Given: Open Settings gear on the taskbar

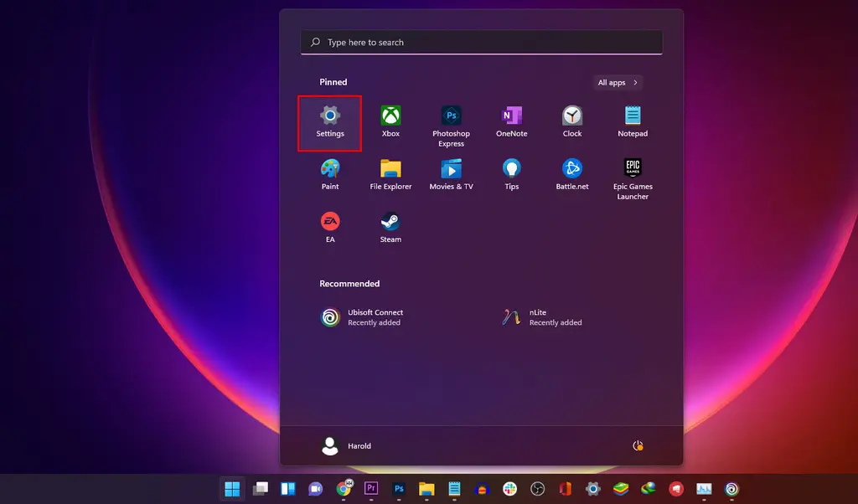Looking at the screenshot, I should point(593,488).
